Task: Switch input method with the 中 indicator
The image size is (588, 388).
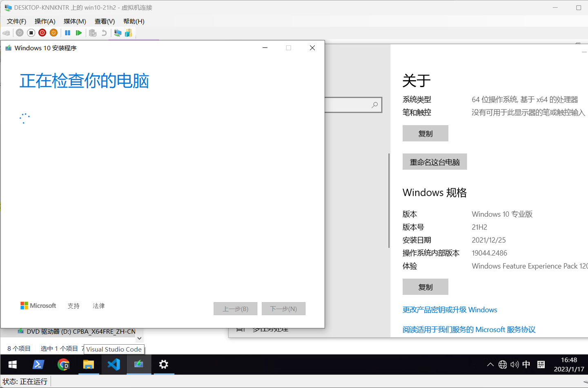Action: coord(526,364)
